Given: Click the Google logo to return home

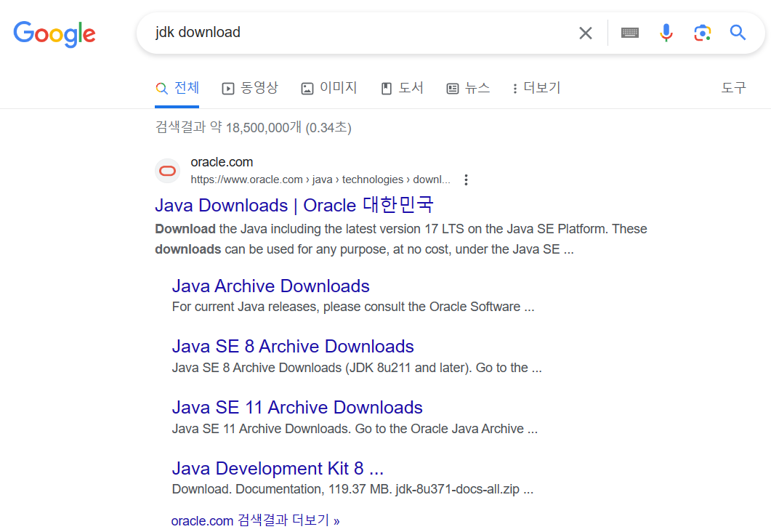Looking at the screenshot, I should 55,33.
